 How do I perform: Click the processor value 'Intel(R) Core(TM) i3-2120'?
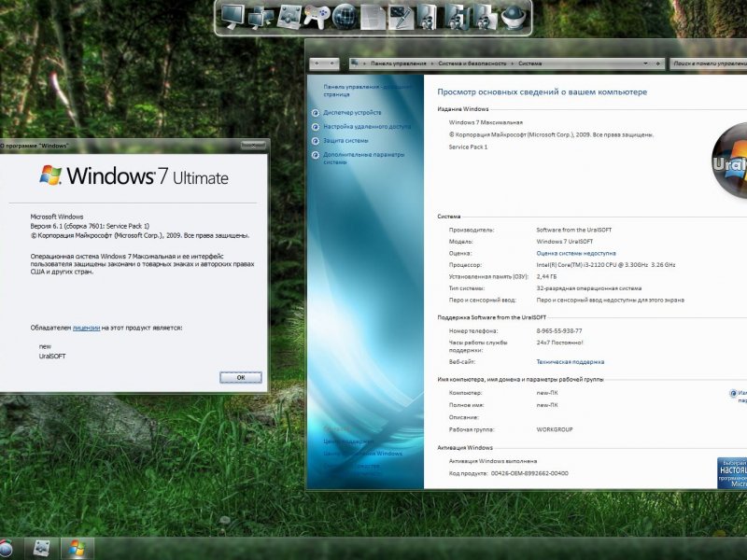pyautogui.click(x=605, y=265)
